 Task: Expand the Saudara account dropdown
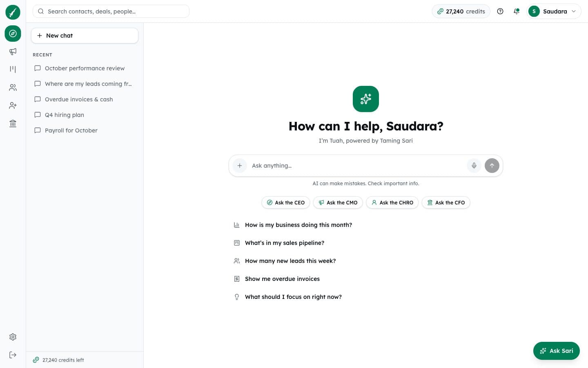[554, 11]
